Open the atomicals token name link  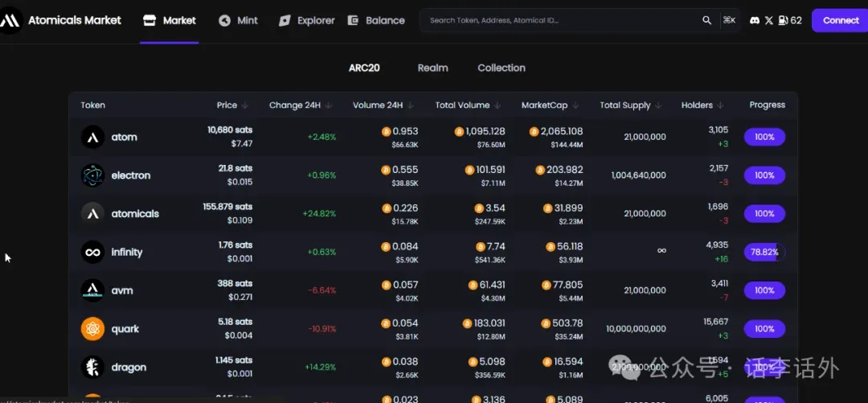tap(135, 213)
